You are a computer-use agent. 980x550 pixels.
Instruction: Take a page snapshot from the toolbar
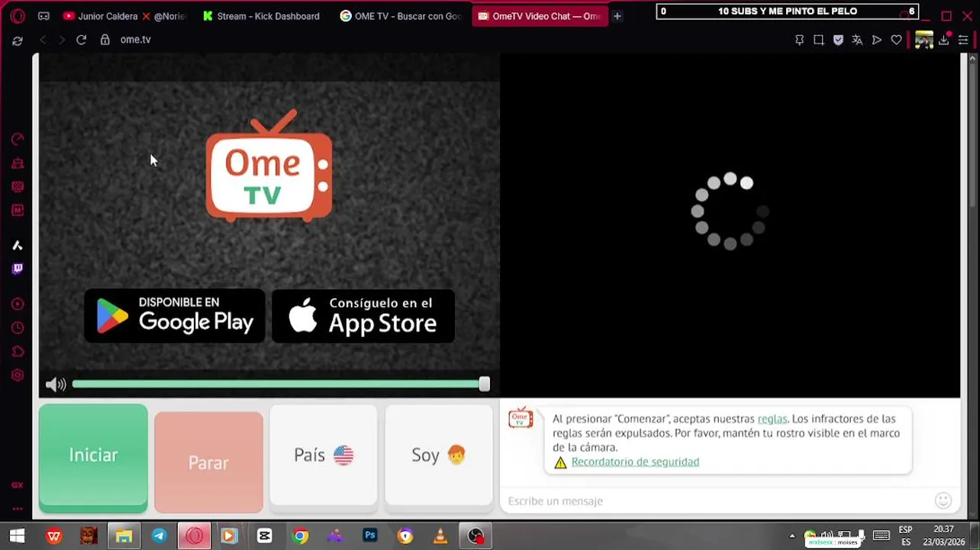pos(818,40)
